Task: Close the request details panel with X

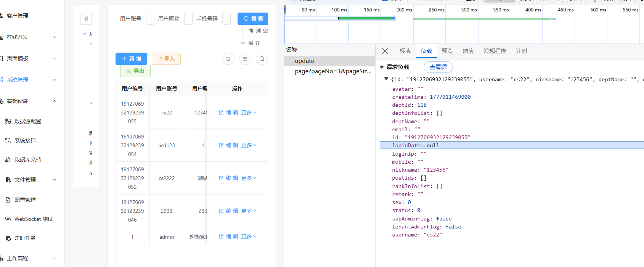Action: tap(385, 51)
